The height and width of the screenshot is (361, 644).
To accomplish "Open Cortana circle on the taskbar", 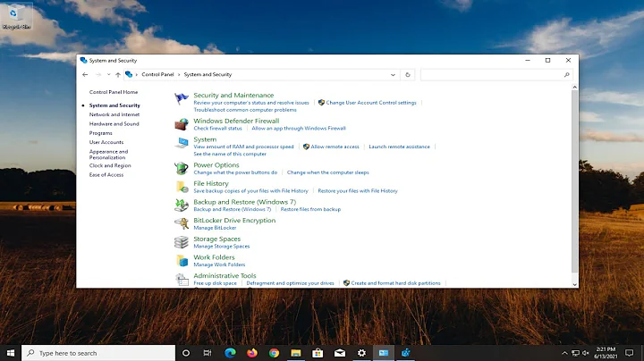I will click(x=186, y=353).
